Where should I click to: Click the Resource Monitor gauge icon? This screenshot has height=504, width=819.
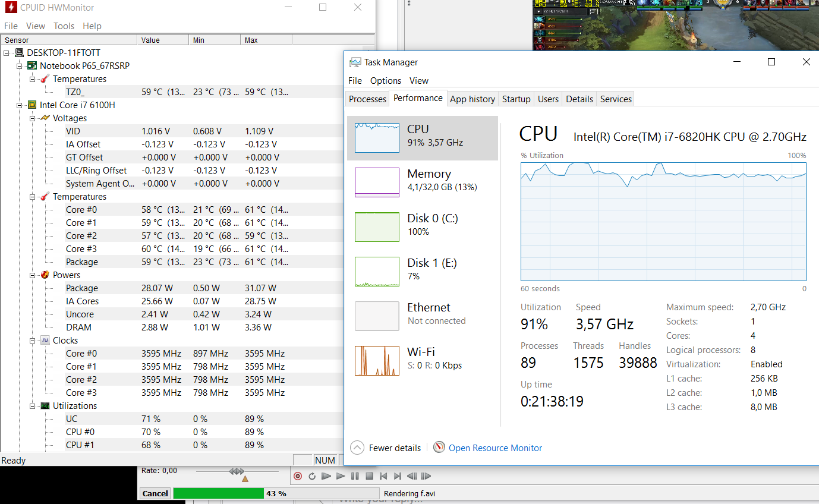[x=439, y=447]
